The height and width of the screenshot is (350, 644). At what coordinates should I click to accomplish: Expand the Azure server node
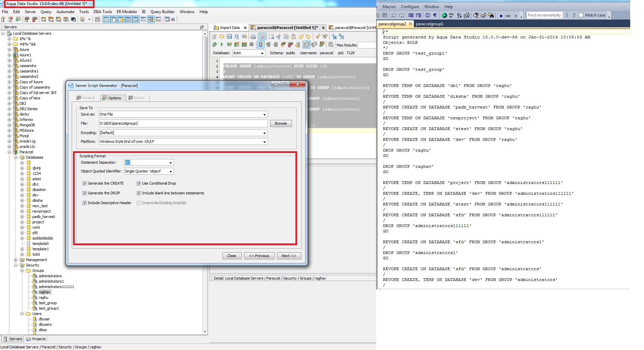pyautogui.click(x=9, y=50)
